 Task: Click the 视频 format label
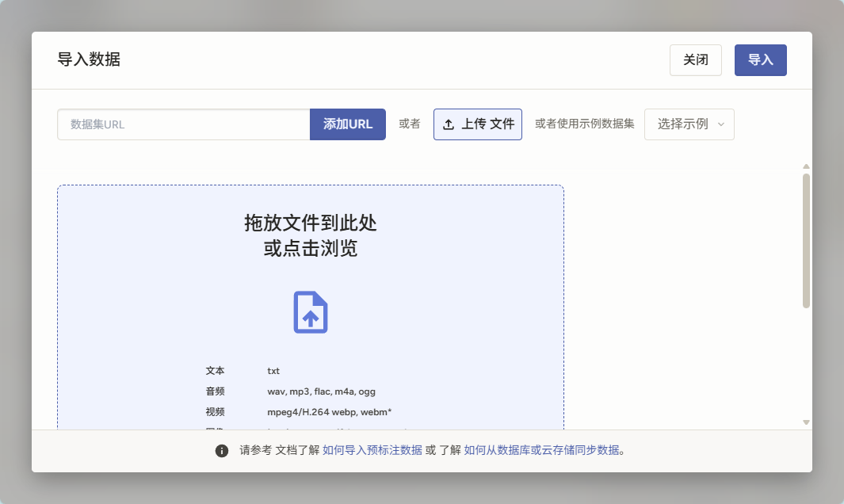(x=215, y=411)
